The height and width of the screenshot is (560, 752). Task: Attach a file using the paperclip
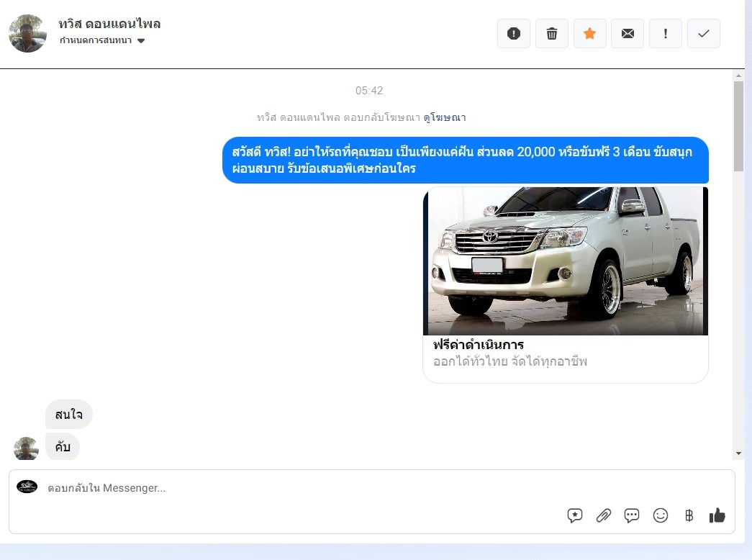(604, 515)
